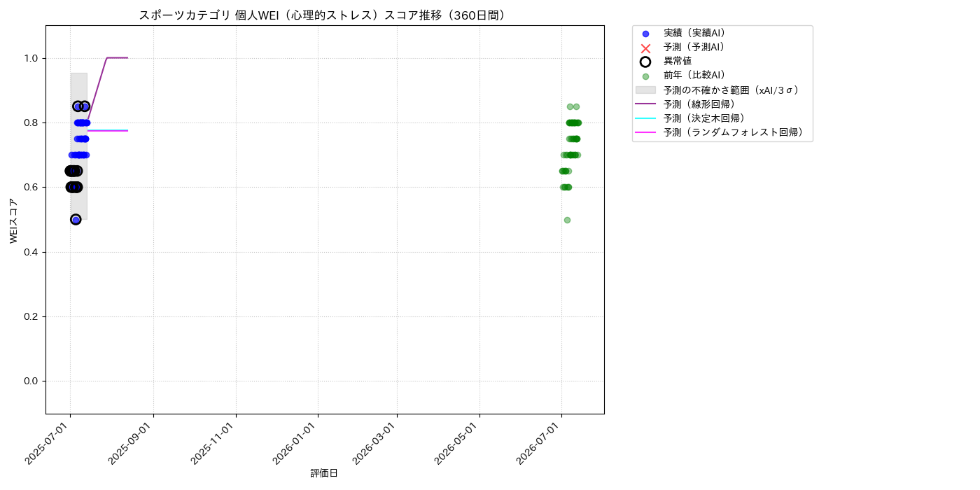980x490 pixels.
Task: Click the purple 線形回帰 legend line
Action: tap(645, 104)
